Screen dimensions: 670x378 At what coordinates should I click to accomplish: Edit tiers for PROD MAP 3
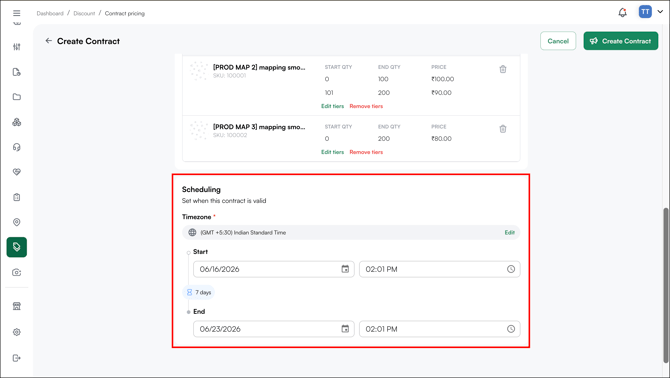click(332, 152)
